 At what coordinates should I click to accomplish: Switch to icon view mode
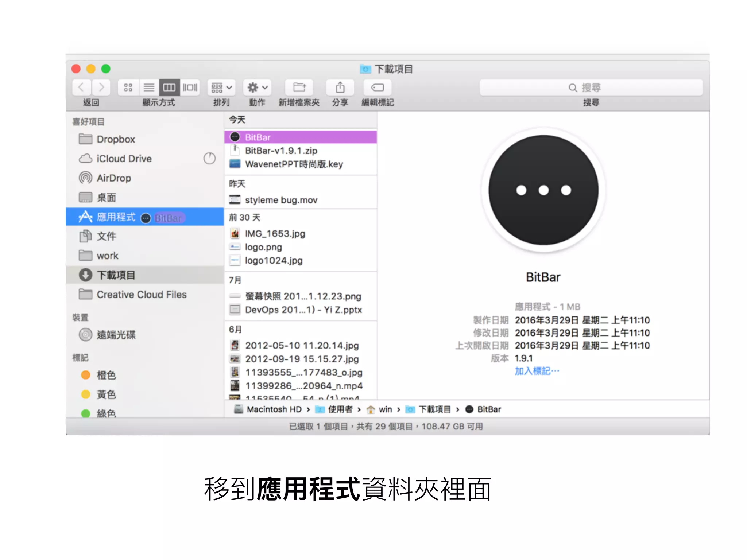pos(128,87)
